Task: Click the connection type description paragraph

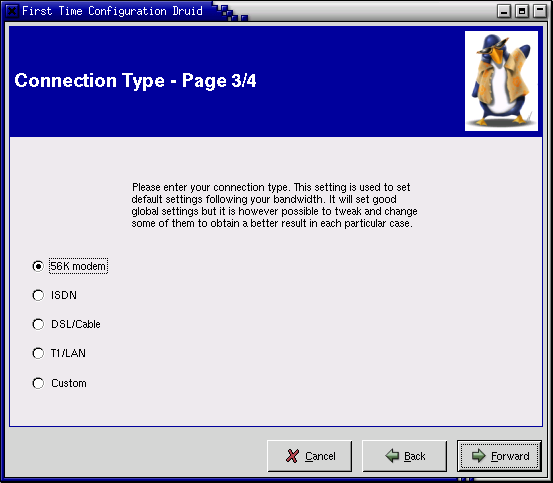Action: pos(274,205)
